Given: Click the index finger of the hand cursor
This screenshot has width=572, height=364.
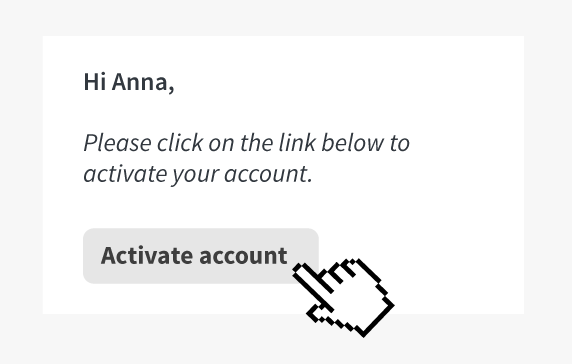Looking at the screenshot, I should (x=311, y=284).
